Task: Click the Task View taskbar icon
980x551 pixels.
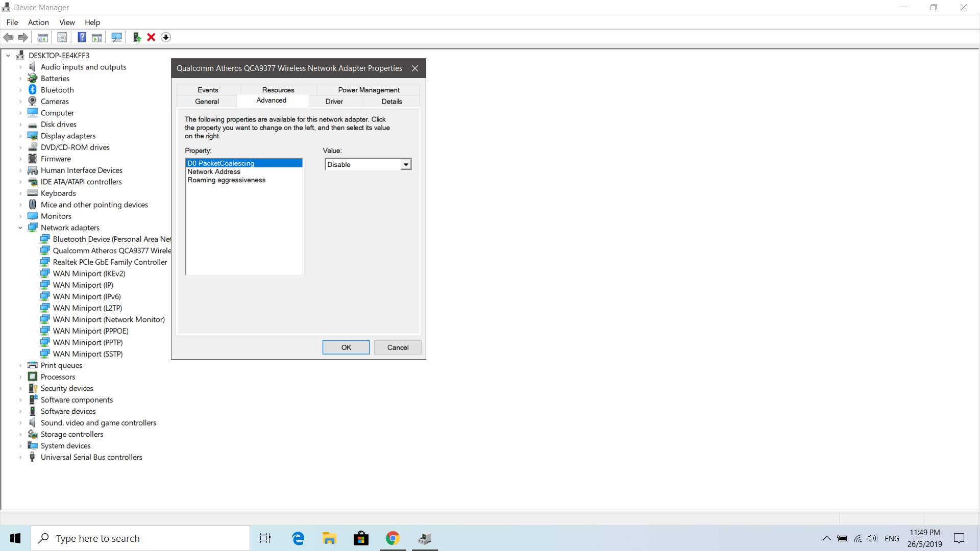Action: coord(265,538)
